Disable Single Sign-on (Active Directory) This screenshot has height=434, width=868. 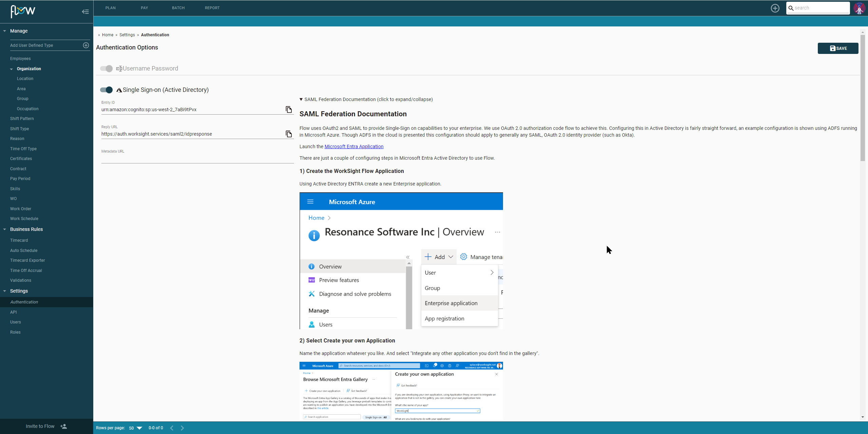[x=106, y=90]
